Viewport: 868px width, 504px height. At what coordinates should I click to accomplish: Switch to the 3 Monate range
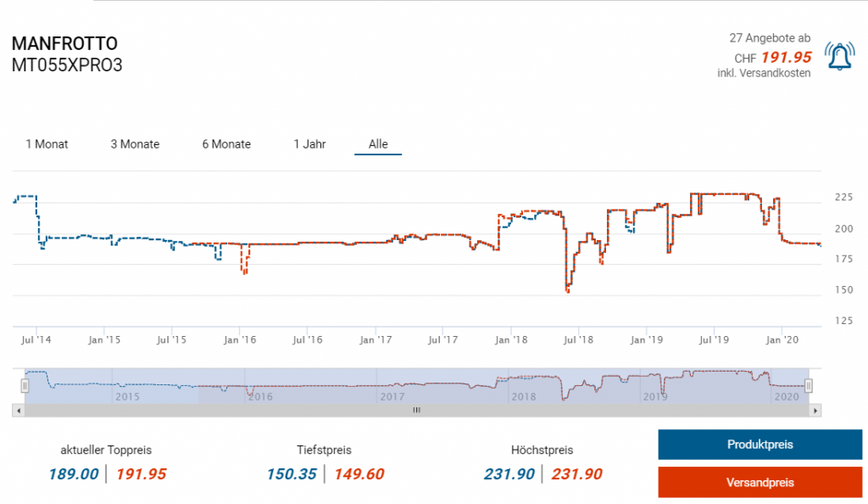(135, 144)
